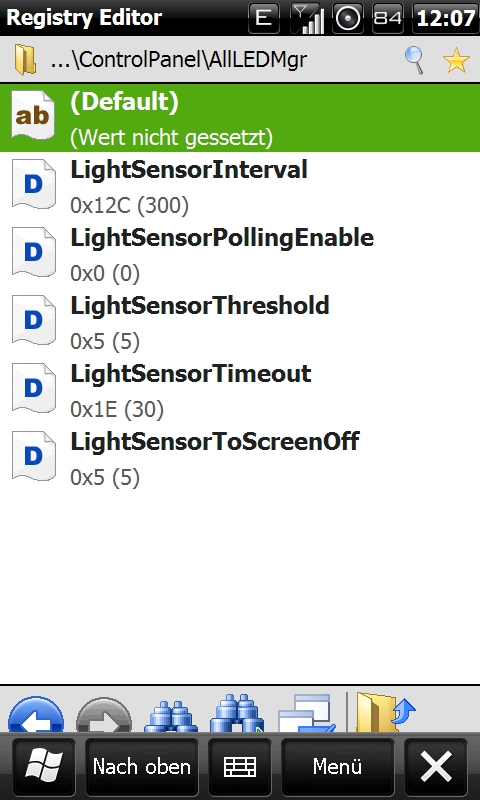This screenshot has height=800, width=480.
Task: Select the LightSensorTimeout value
Action: 240,391
